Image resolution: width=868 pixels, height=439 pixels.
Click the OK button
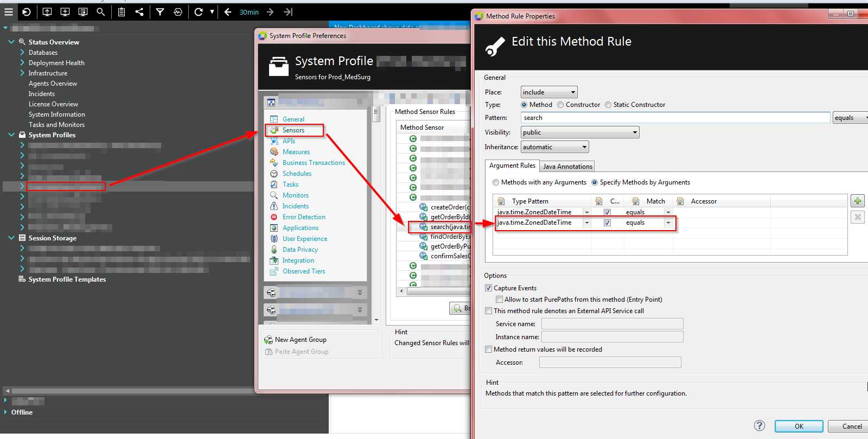tap(799, 426)
